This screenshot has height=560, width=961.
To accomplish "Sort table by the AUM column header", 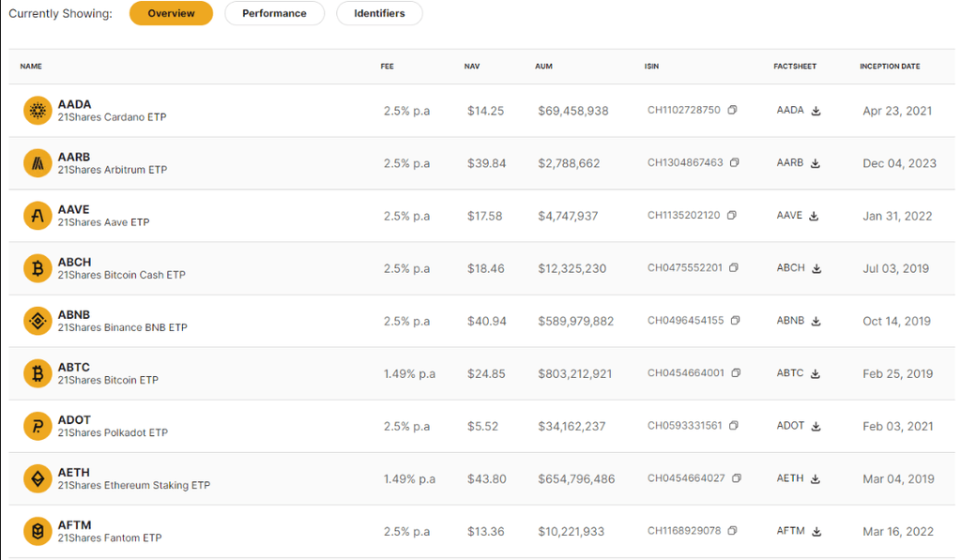I will (x=543, y=67).
